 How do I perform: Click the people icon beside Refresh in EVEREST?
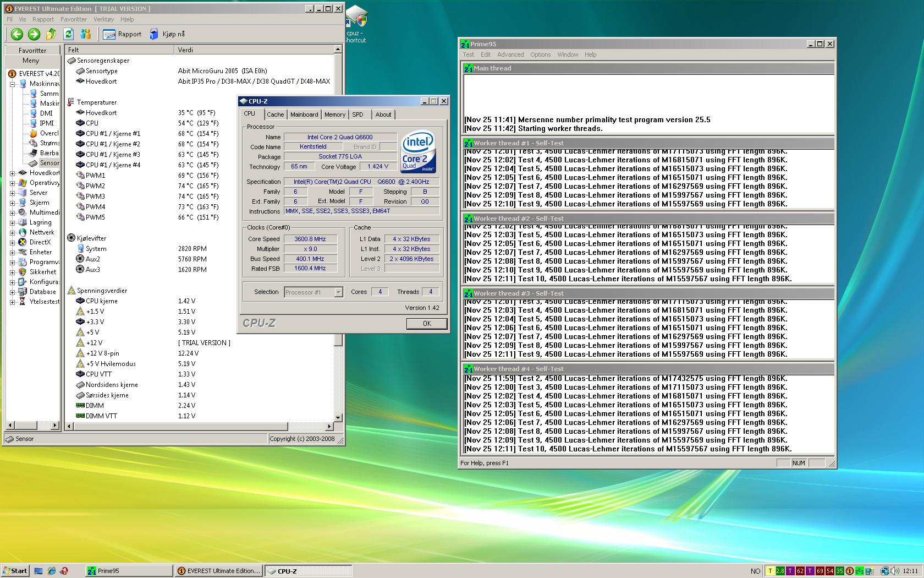pyautogui.click(x=85, y=34)
